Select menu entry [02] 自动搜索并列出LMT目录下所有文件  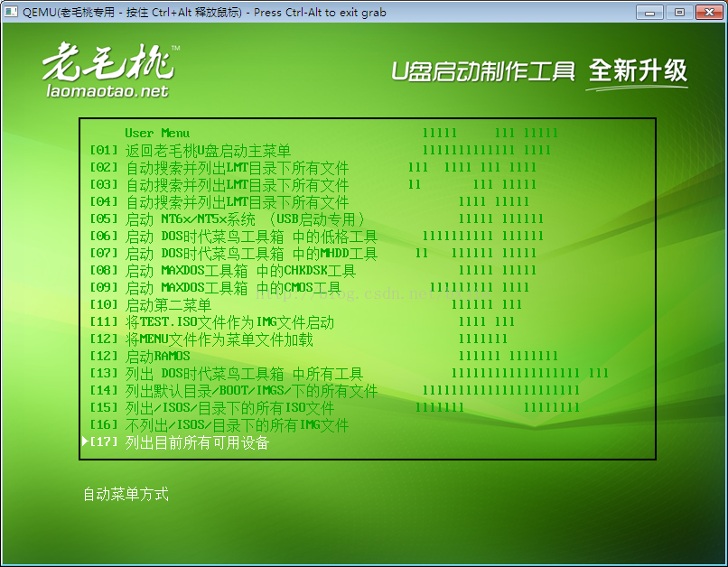coord(219,168)
